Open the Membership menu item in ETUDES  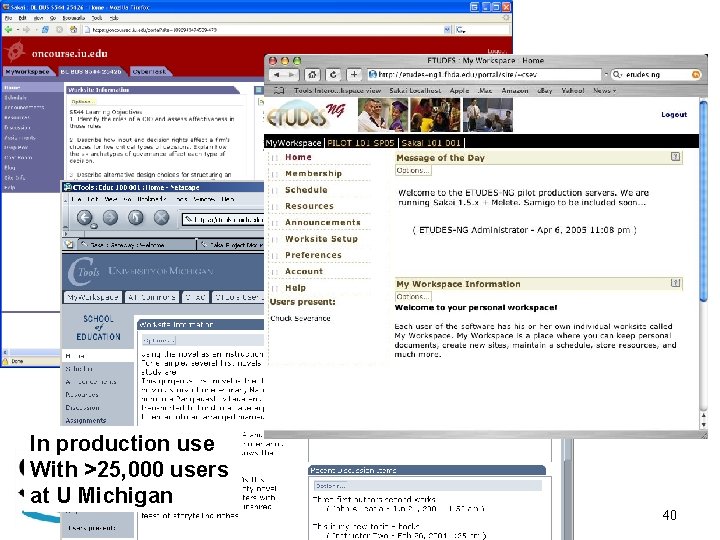coord(313,174)
